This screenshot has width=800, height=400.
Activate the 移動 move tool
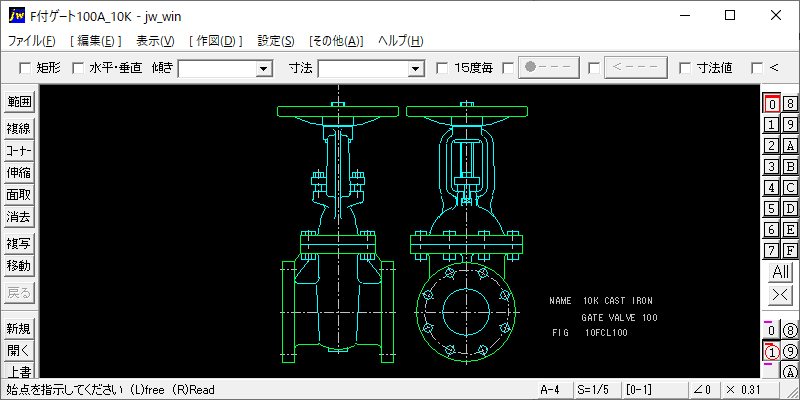(19, 265)
